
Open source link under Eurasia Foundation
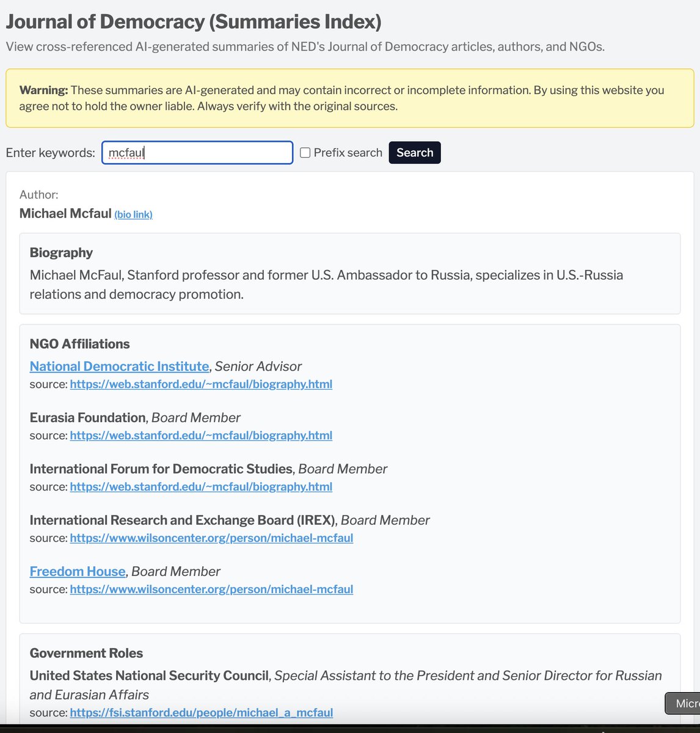(201, 436)
